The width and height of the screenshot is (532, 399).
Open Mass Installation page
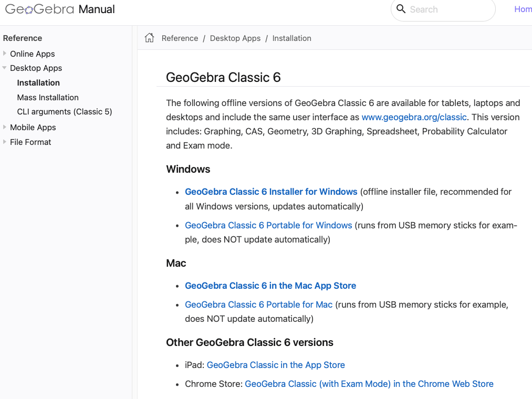point(48,98)
